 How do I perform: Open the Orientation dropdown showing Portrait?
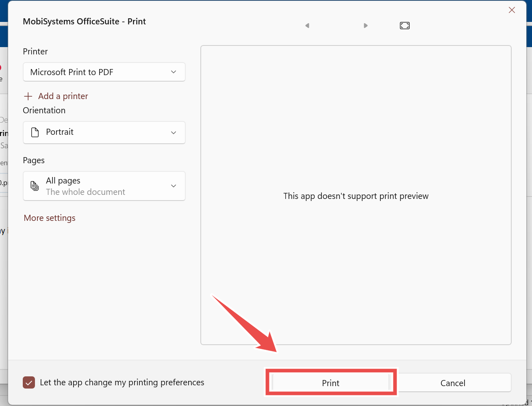pos(104,132)
